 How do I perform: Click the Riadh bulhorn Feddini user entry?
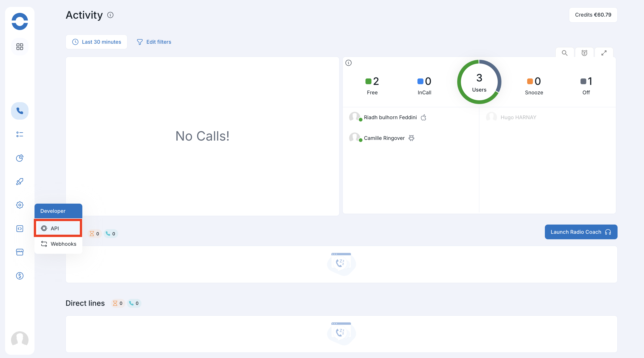point(390,118)
